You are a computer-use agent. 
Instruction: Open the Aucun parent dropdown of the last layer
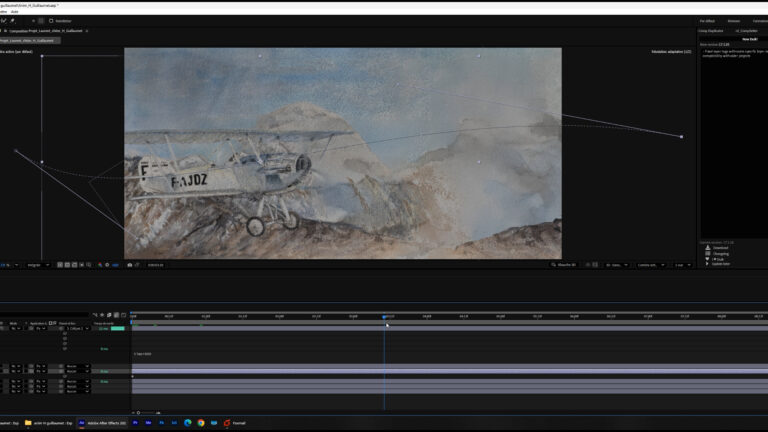coord(77,391)
